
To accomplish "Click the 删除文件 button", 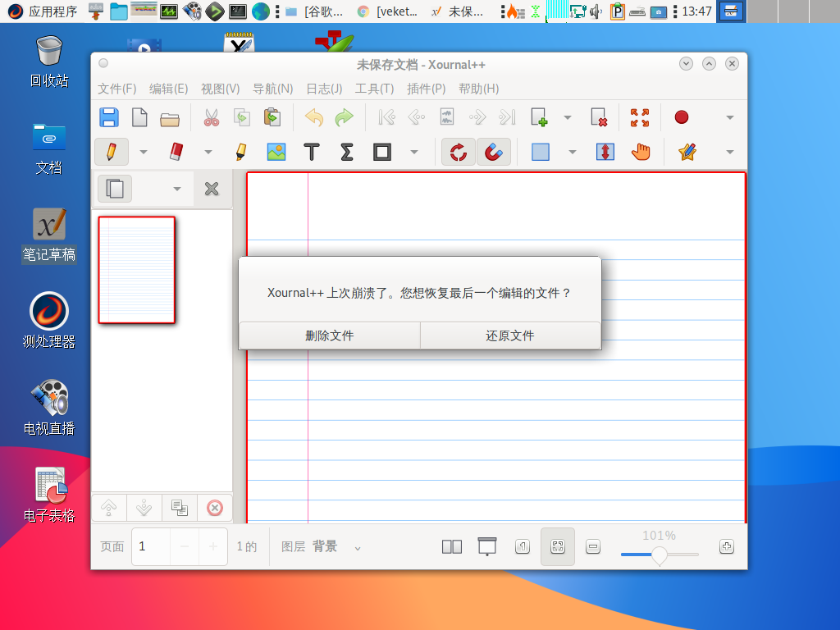I will pyautogui.click(x=330, y=336).
